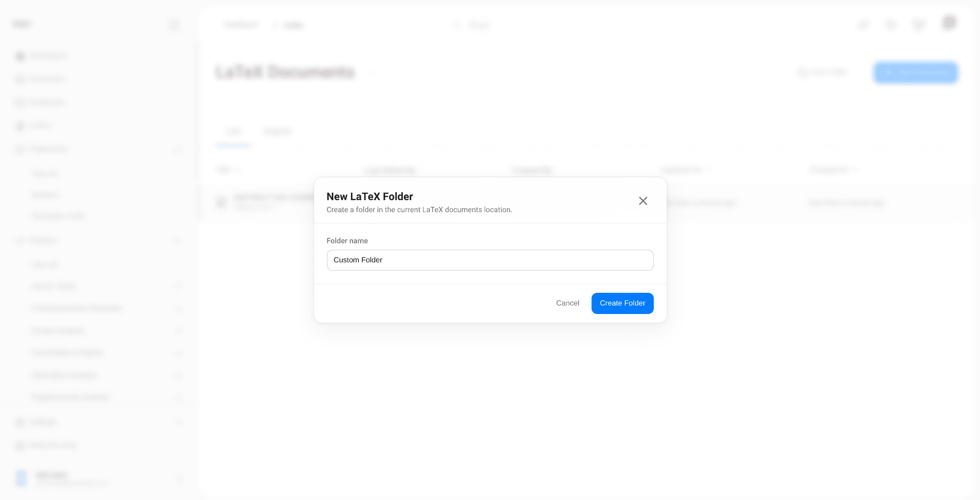The width and height of the screenshot is (980, 500).
Task: Click the file icon in the document row
Action: [221, 202]
